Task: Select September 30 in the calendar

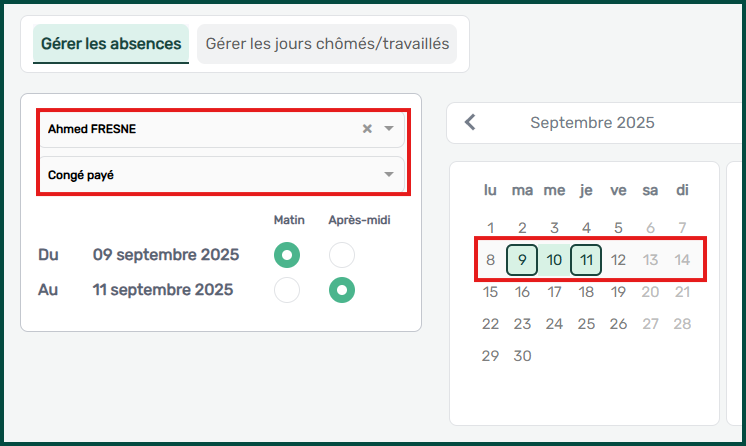Action: pos(522,356)
